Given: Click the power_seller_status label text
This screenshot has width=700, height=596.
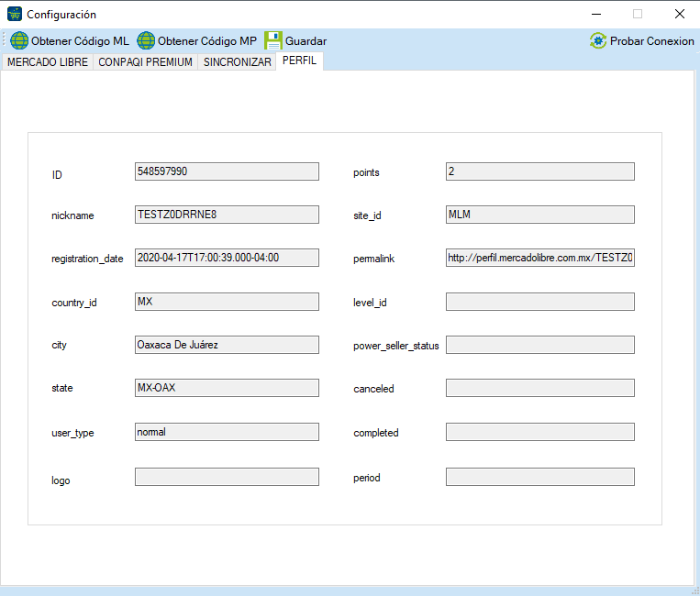Looking at the screenshot, I should point(396,346).
